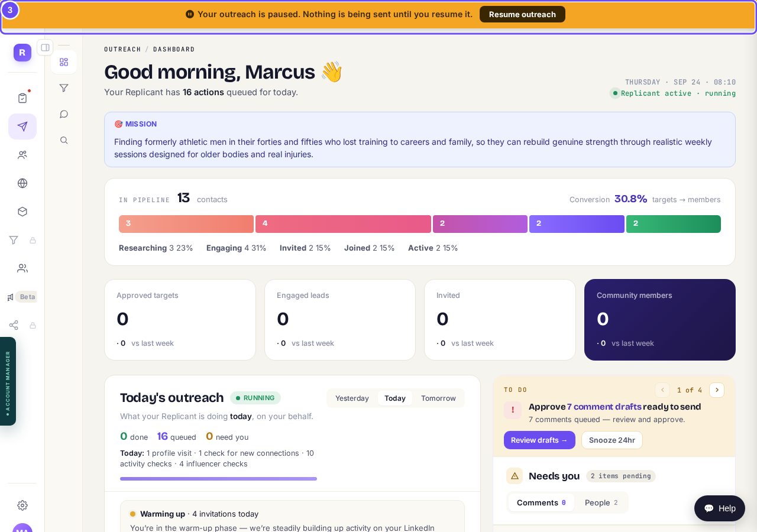Viewport: 757px width, 532px height.
Task: Follow the 7 comment drafts link
Action: 604,407
